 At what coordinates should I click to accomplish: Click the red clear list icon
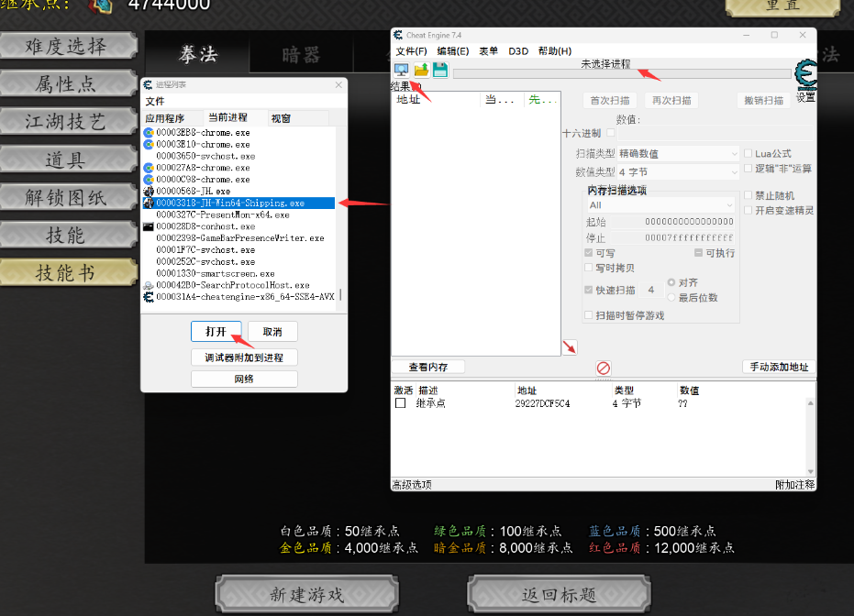603,368
